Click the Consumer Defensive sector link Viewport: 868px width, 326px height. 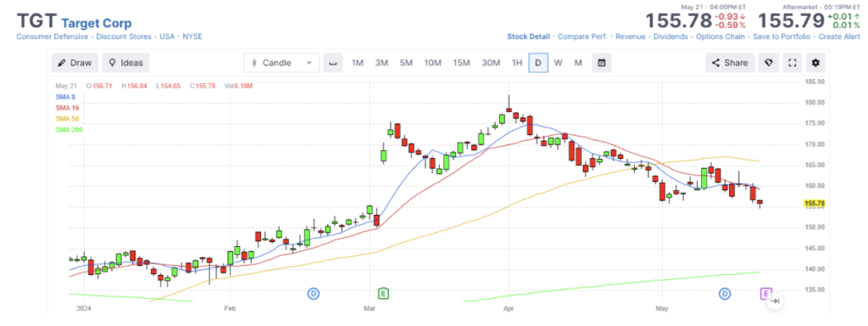click(52, 37)
